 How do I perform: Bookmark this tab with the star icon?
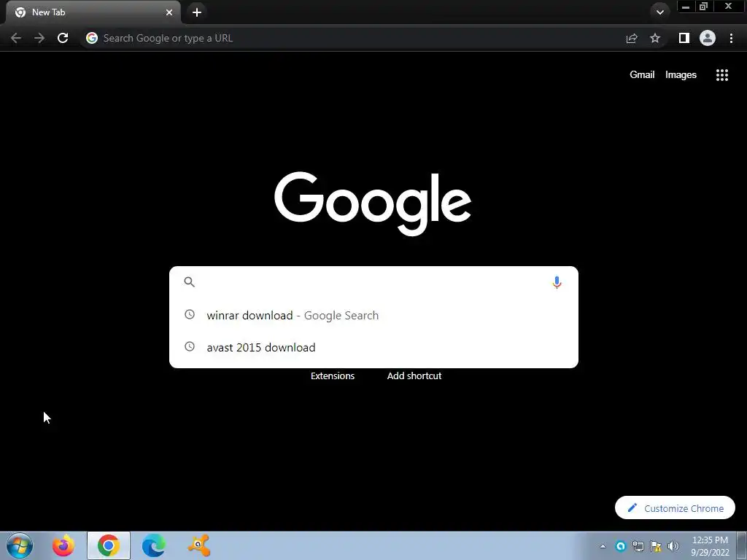655,38
